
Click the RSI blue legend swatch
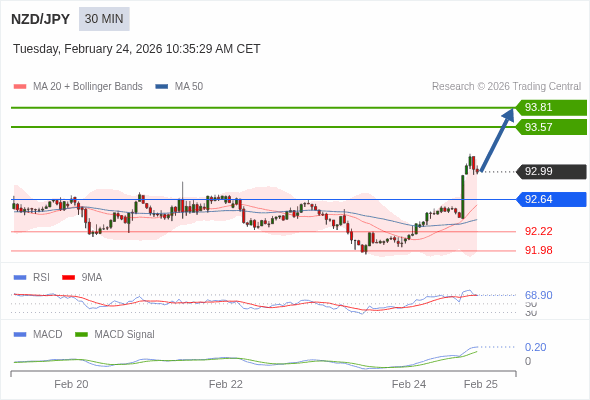coord(20,278)
